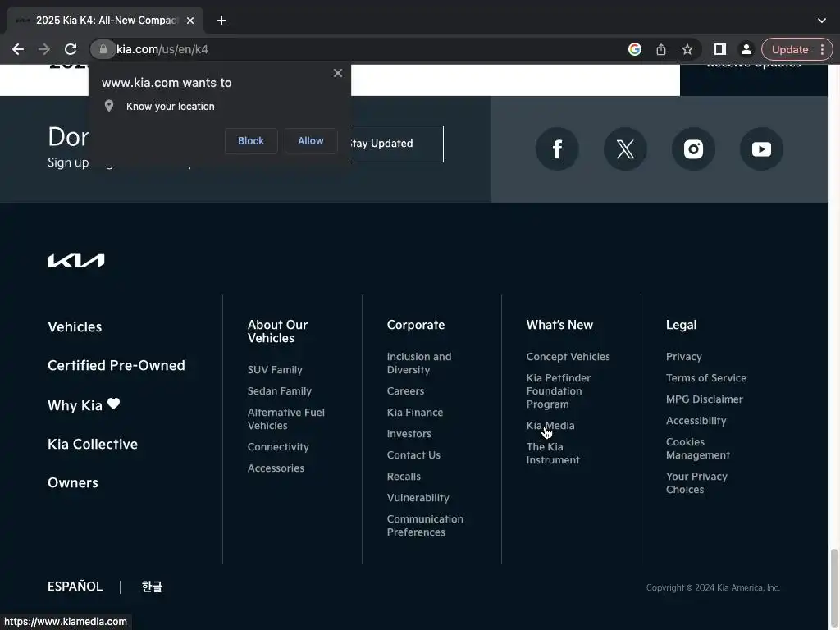840x630 pixels.
Task: Allow location access for kia.com
Action: [x=311, y=141]
